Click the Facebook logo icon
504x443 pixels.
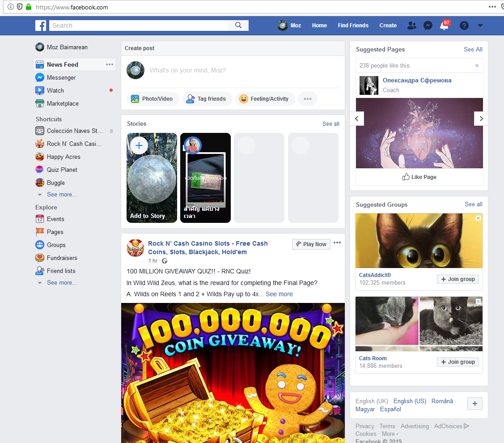click(x=41, y=26)
